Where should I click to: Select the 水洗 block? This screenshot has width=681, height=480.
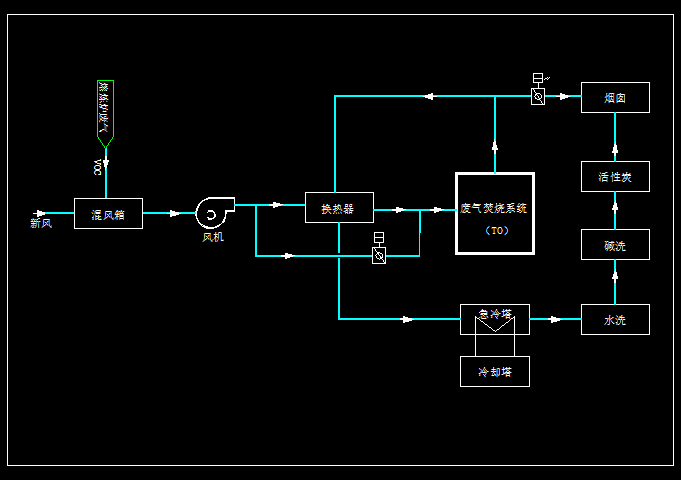[615, 320]
